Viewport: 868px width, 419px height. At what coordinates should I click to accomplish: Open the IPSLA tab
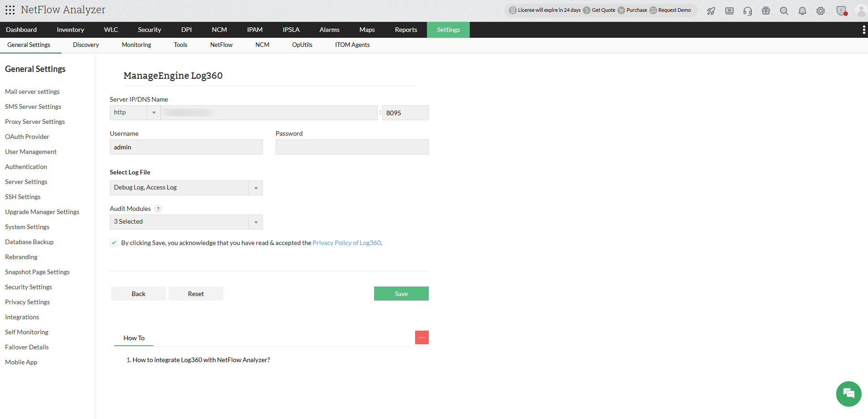(x=291, y=30)
